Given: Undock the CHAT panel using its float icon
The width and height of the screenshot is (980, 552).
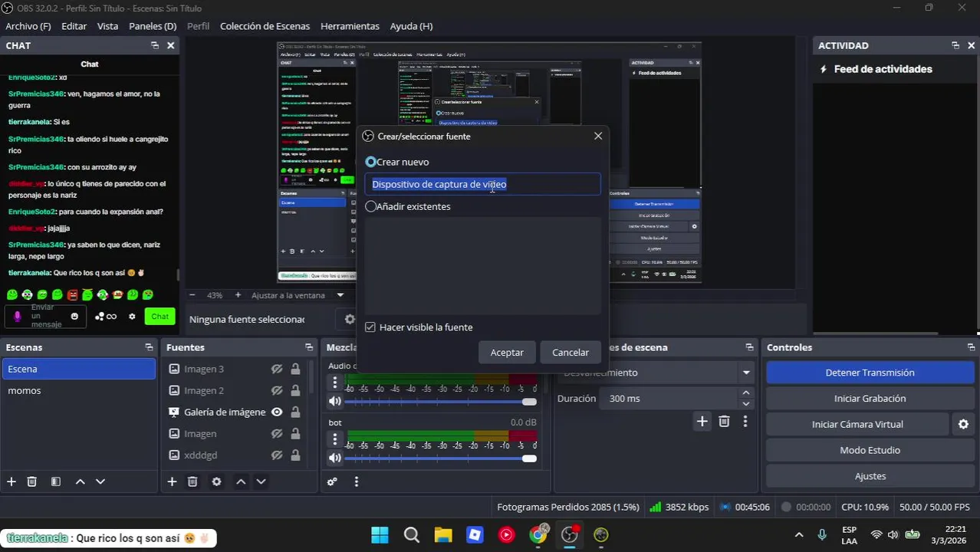Looking at the screenshot, I should click(x=155, y=45).
